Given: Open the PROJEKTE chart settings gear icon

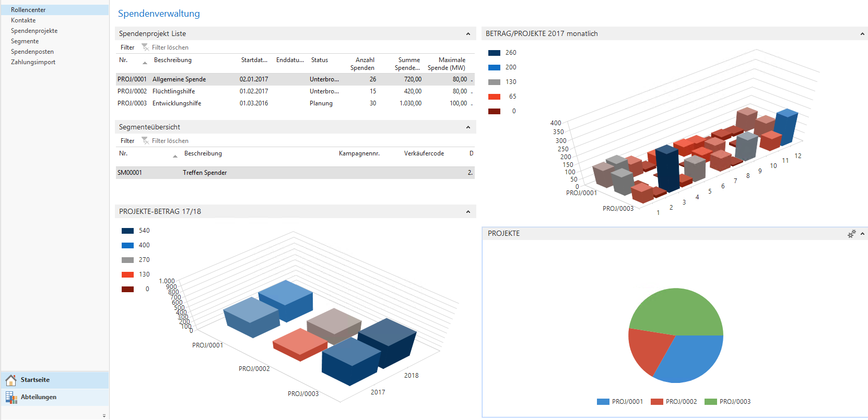Looking at the screenshot, I should (851, 234).
